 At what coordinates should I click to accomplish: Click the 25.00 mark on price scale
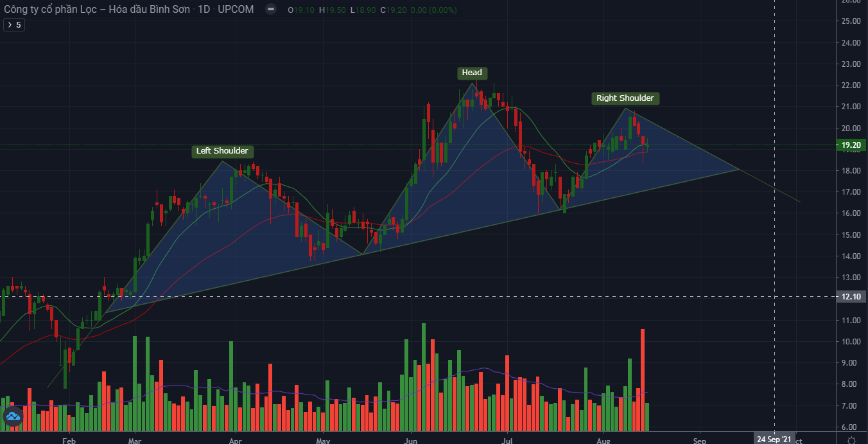pyautogui.click(x=851, y=21)
